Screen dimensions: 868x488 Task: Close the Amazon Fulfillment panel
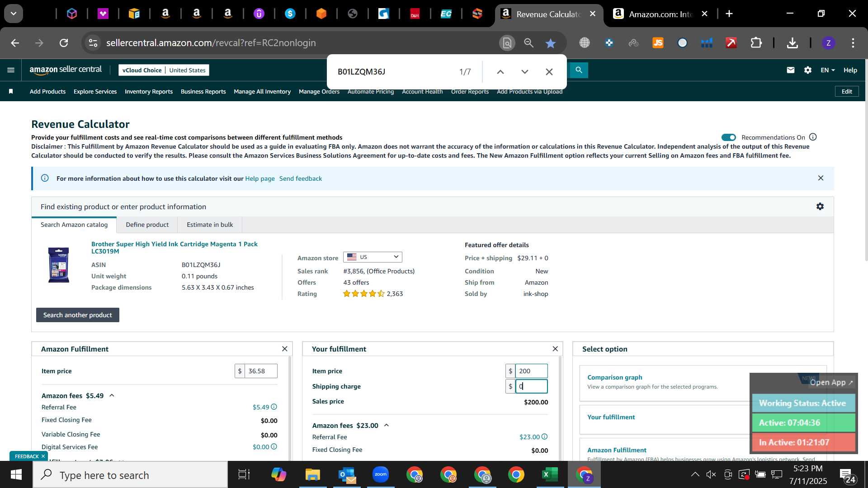284,349
